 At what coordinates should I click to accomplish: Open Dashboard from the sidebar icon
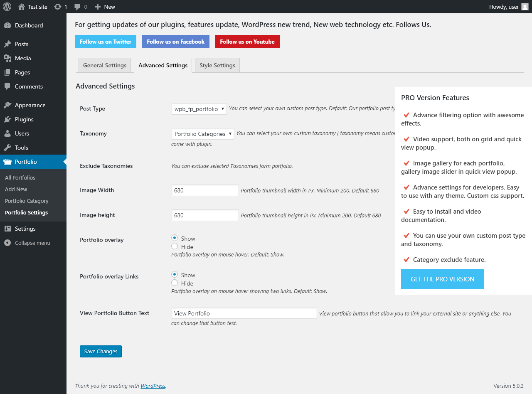[7, 25]
